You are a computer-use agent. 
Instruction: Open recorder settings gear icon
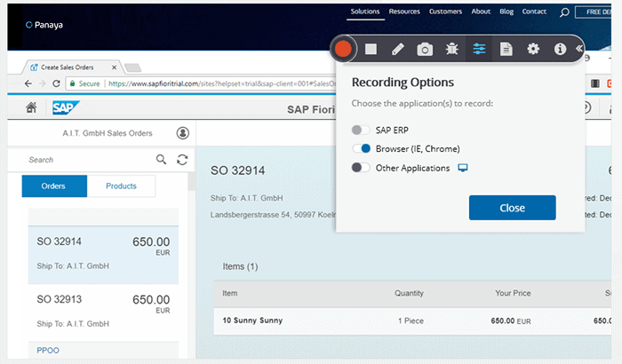coord(533,49)
